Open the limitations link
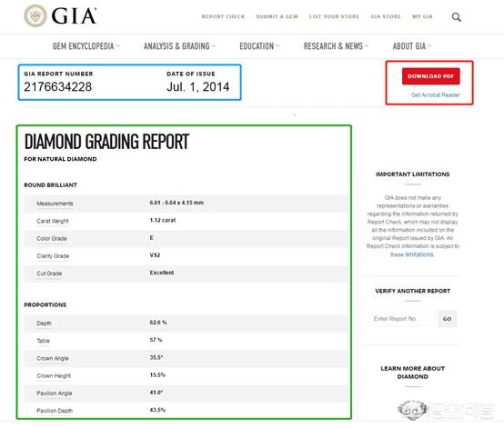 [x=419, y=254]
